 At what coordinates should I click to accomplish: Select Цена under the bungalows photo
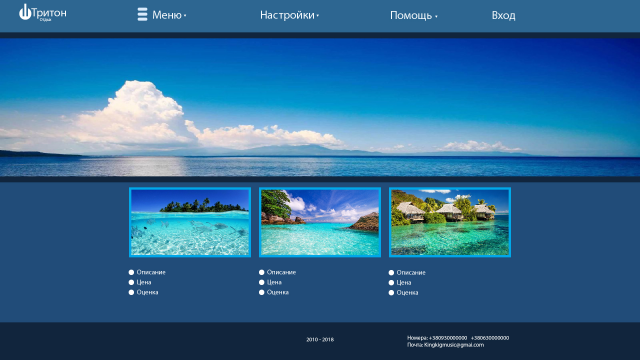[x=400, y=282]
